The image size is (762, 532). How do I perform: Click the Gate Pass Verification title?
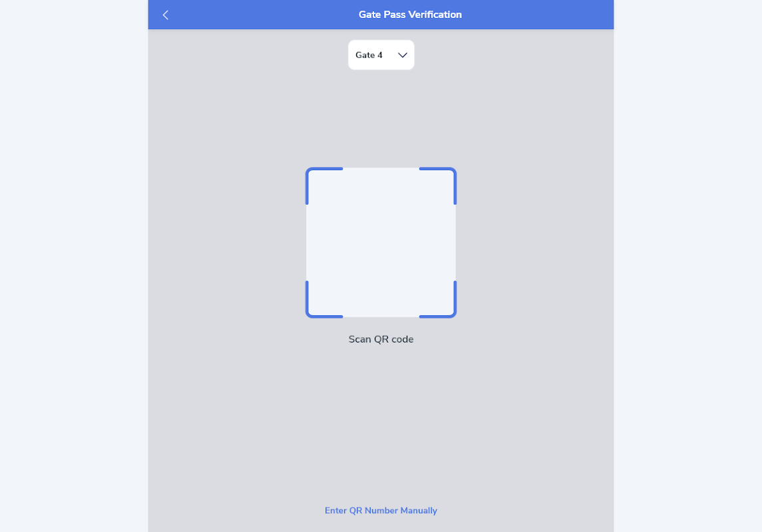(410, 15)
